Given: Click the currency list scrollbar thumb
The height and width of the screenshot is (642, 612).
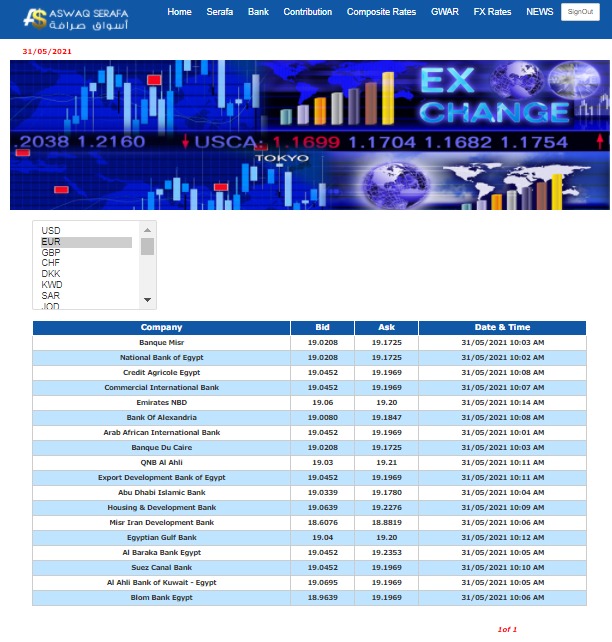Looking at the screenshot, I should click(147, 246).
